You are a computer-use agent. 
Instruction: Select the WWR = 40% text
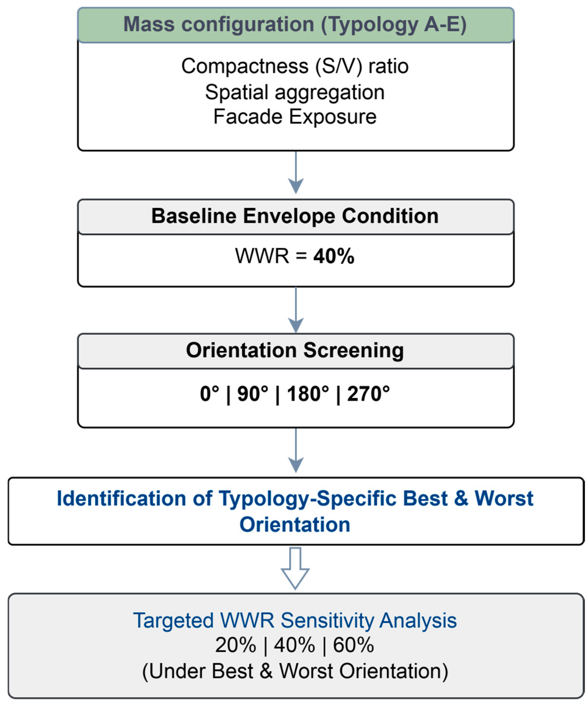tap(295, 256)
